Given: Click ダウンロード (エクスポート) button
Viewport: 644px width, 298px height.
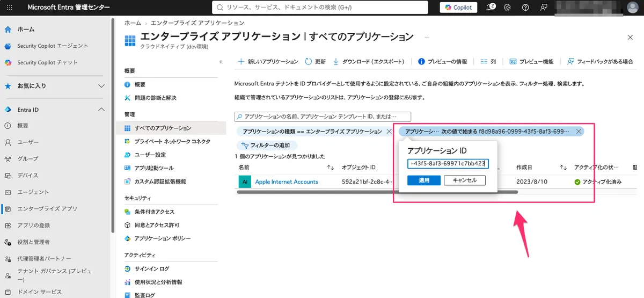Looking at the screenshot, I should coord(369,62).
